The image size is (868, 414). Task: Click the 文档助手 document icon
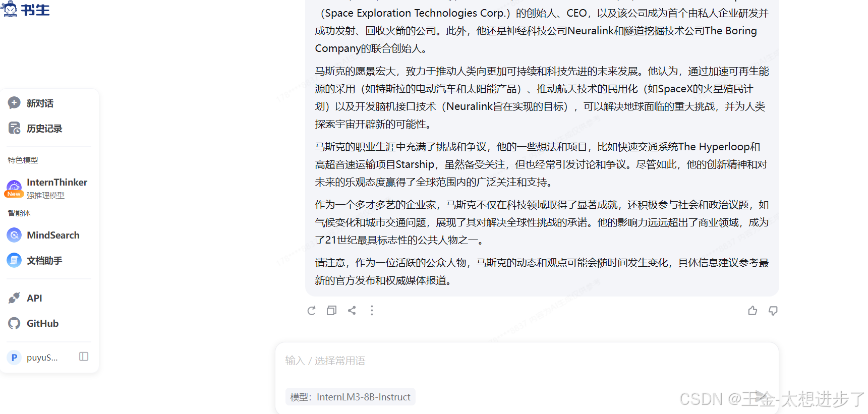coord(14,260)
